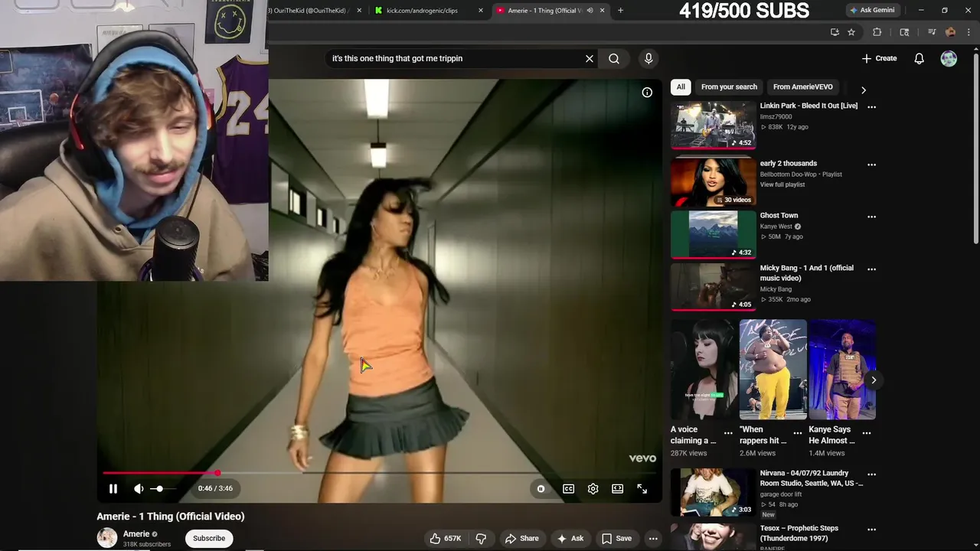The image size is (980, 551).
Task: Install app icon in address bar
Action: click(835, 32)
